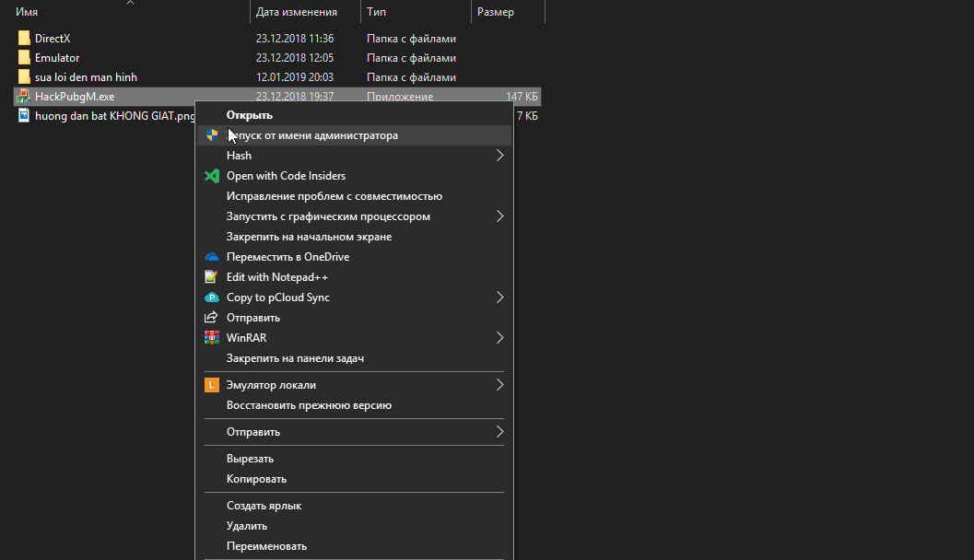Expand the WinRAR submenu arrow

(x=499, y=338)
